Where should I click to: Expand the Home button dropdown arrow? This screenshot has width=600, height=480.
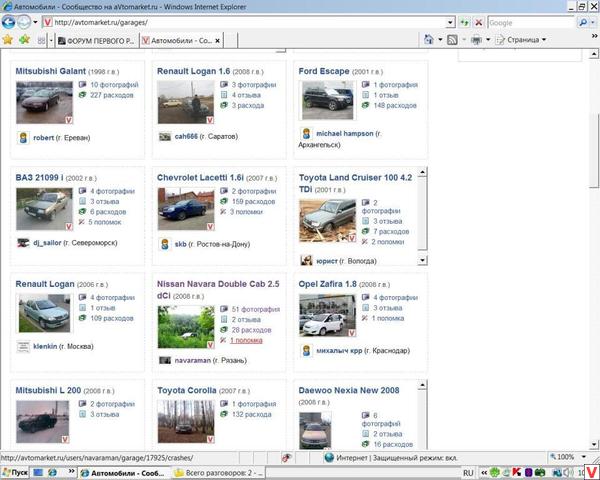coord(440,39)
